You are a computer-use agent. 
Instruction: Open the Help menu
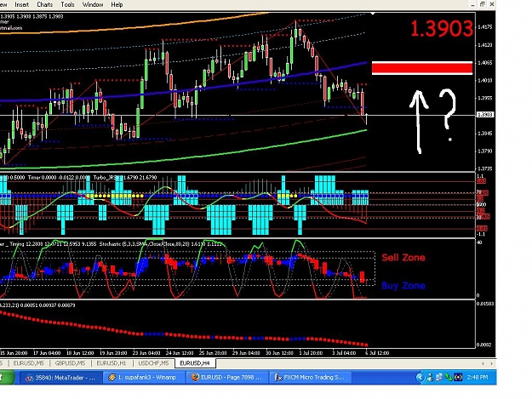coord(117,5)
